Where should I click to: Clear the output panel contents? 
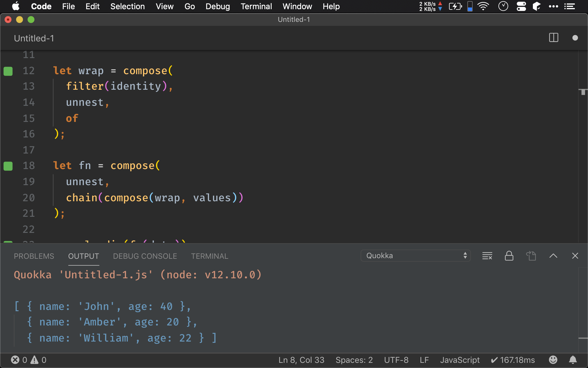pos(487,256)
